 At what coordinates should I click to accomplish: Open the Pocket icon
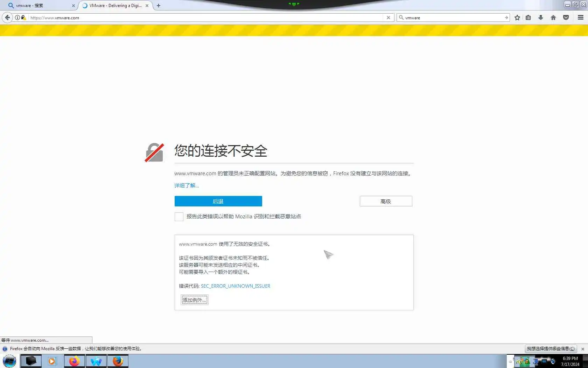[x=566, y=18]
